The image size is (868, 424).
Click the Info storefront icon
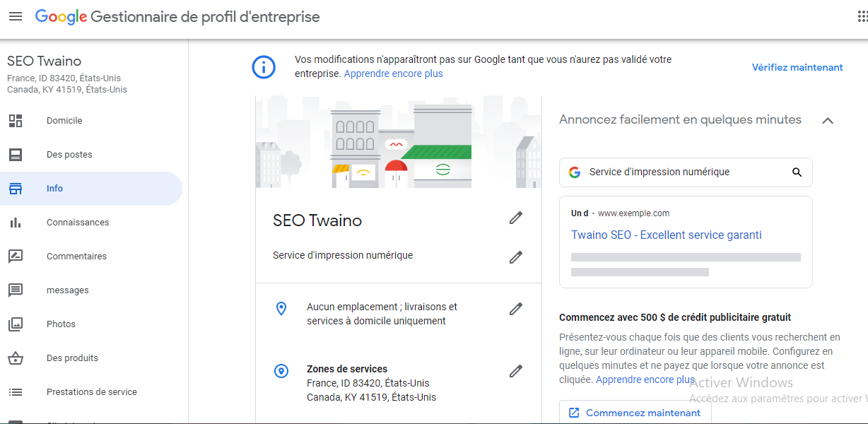click(x=16, y=189)
